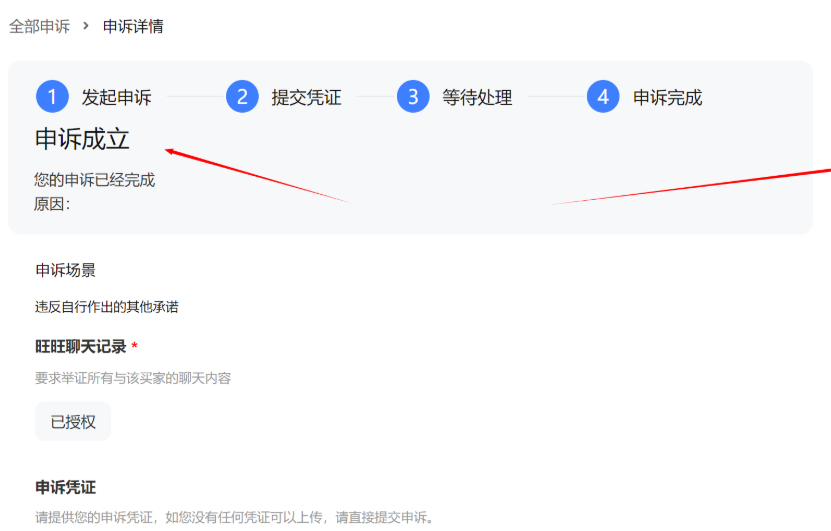Viewport: 831px width, 531px height.
Task: Select step 3 circle icon
Action: tap(413, 96)
